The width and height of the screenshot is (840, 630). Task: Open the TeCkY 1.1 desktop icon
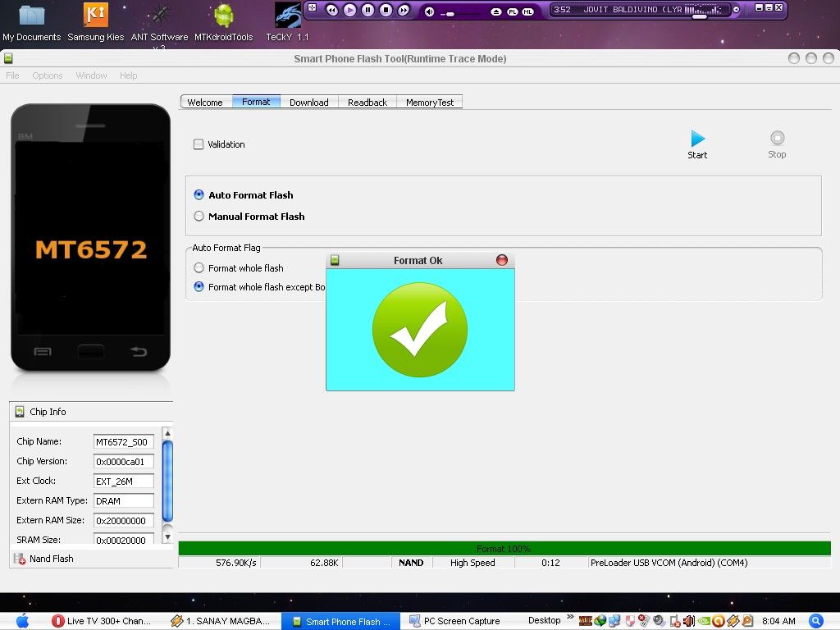(x=287, y=16)
